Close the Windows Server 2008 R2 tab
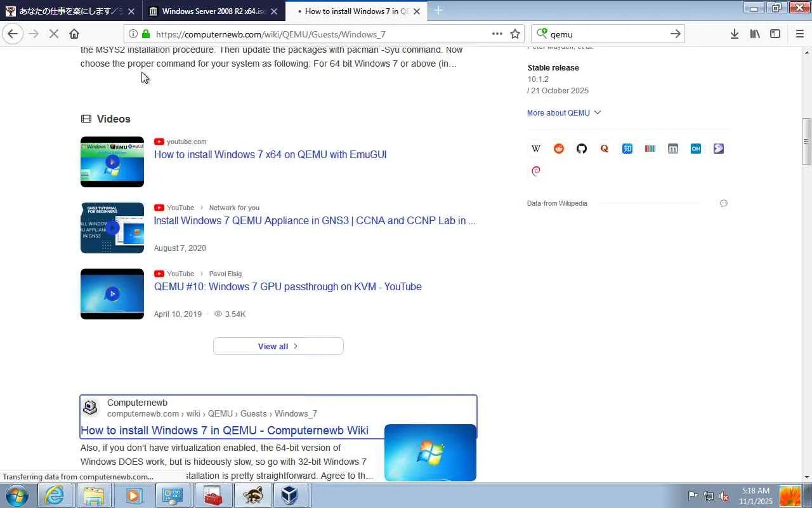812x508 pixels. click(x=273, y=11)
